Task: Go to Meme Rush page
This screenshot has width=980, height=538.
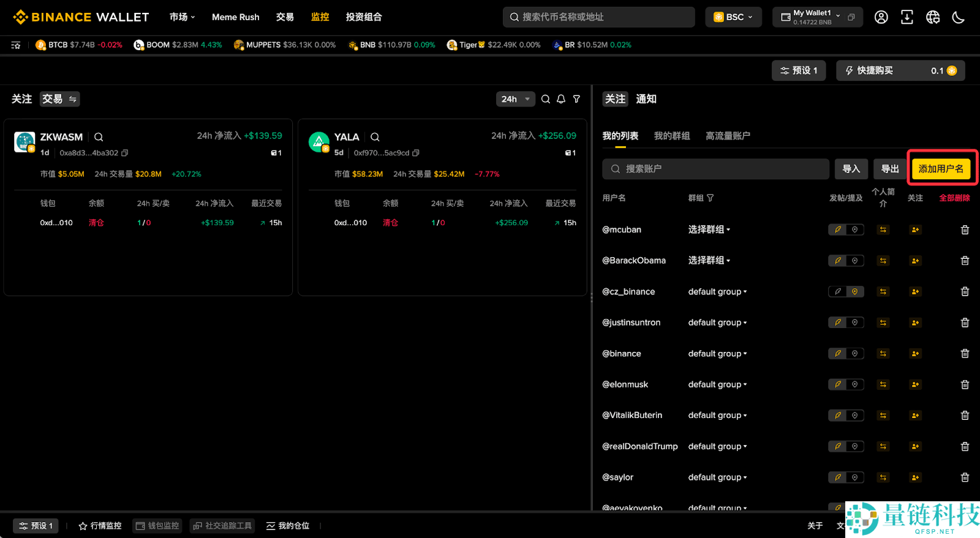Action: tap(236, 17)
